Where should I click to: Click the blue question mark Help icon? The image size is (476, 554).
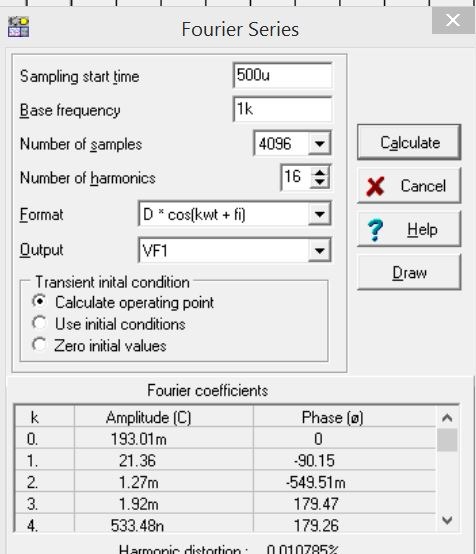[x=375, y=230]
